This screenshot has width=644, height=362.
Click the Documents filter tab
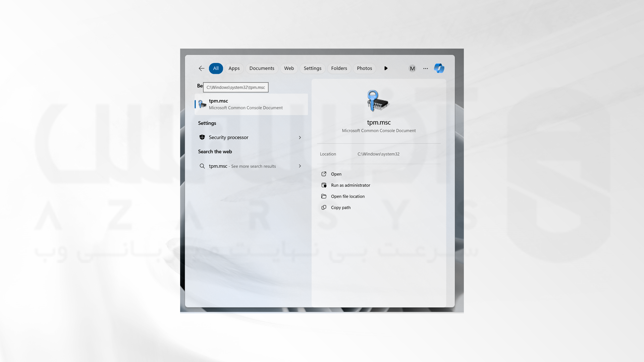261,68
